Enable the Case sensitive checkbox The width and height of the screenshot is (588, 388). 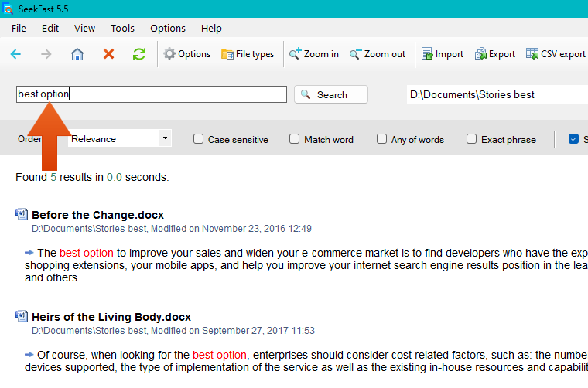[198, 139]
